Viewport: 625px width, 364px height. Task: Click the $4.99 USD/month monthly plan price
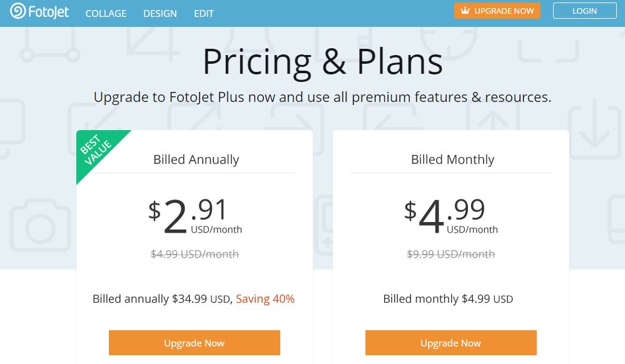click(x=451, y=216)
